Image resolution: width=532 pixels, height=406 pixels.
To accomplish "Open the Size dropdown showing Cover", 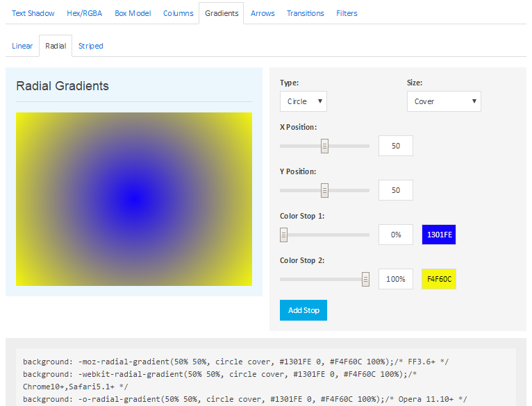I will coord(444,101).
